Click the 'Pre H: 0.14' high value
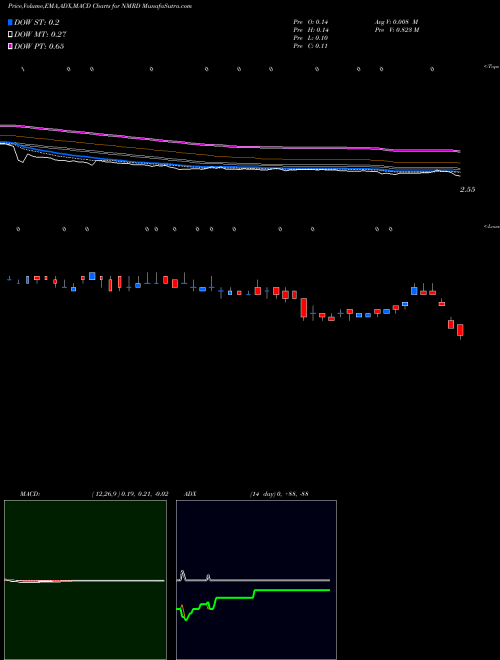The height and width of the screenshot is (660, 500). [x=311, y=30]
